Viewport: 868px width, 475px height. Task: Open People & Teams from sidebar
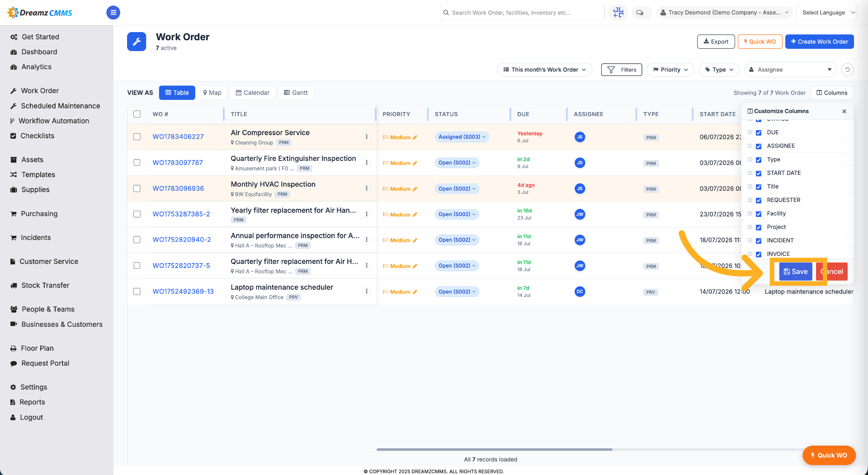(x=42, y=309)
